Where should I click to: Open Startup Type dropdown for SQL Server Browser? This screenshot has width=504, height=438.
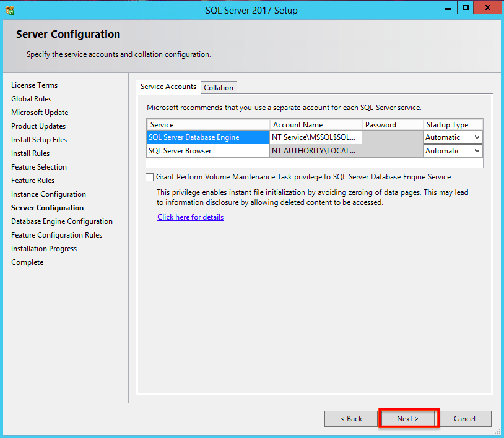point(477,151)
